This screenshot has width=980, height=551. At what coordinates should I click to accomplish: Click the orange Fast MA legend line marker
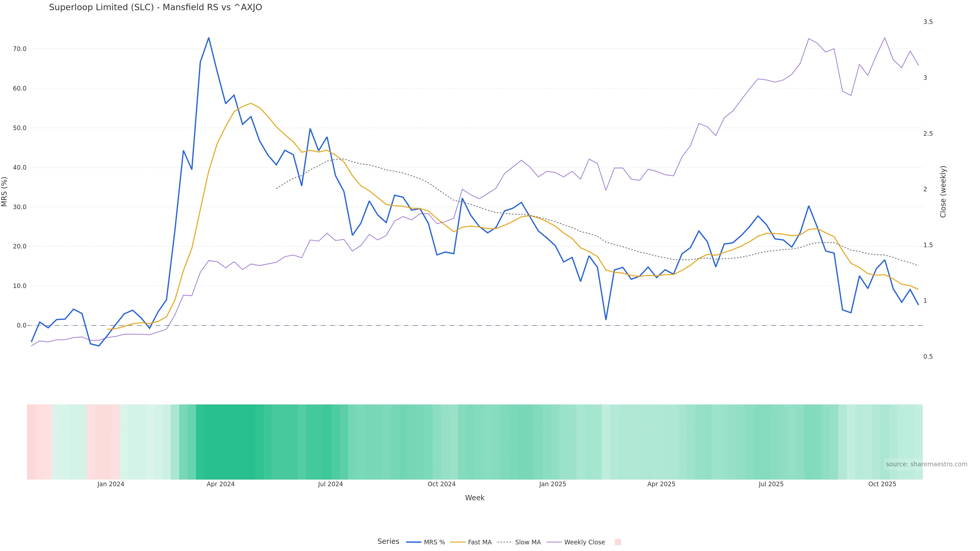pyautogui.click(x=458, y=542)
